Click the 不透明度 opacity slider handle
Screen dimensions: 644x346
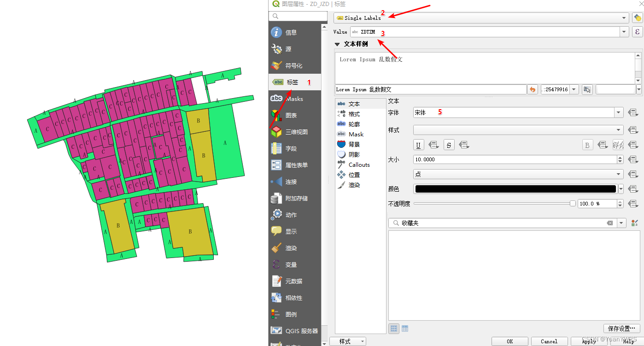click(573, 203)
